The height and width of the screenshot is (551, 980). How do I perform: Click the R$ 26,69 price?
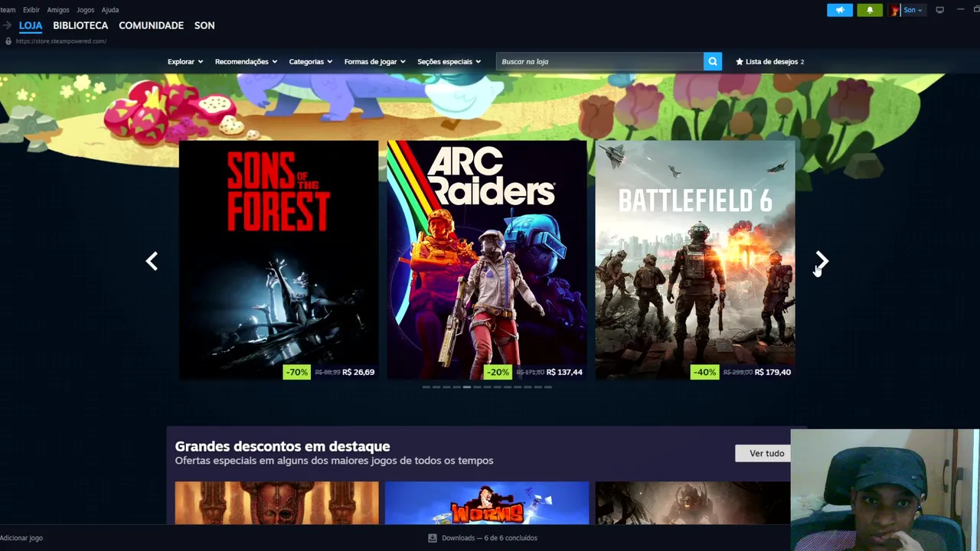click(x=358, y=372)
